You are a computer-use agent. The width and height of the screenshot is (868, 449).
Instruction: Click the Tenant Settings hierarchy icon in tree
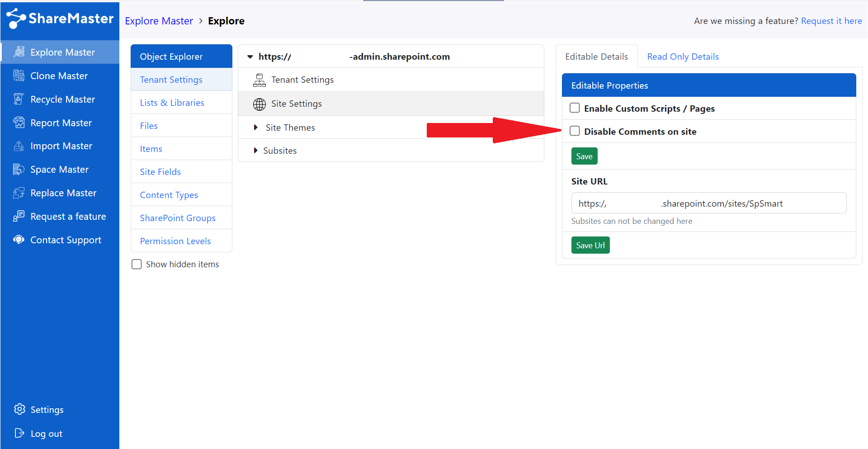tap(259, 80)
